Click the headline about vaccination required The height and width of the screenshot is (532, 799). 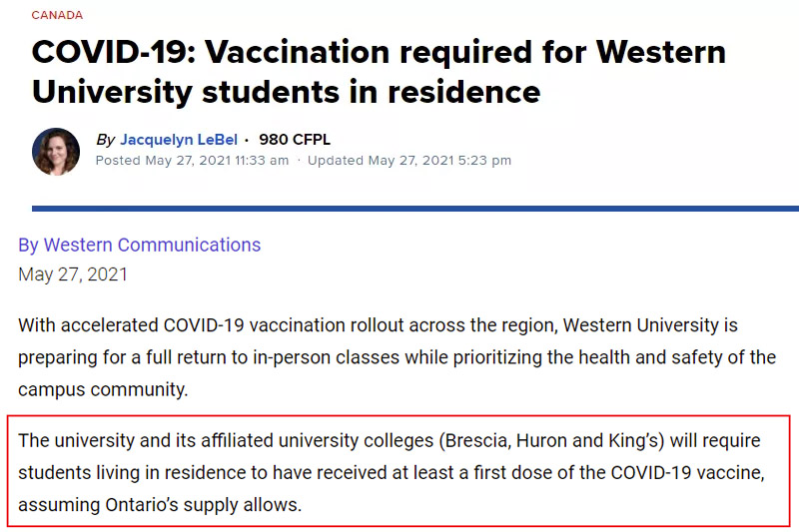[x=379, y=72]
